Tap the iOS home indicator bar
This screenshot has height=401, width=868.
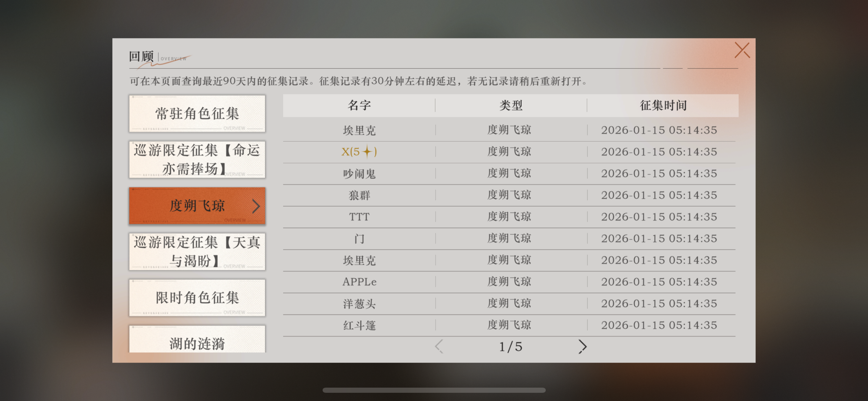[x=434, y=390]
